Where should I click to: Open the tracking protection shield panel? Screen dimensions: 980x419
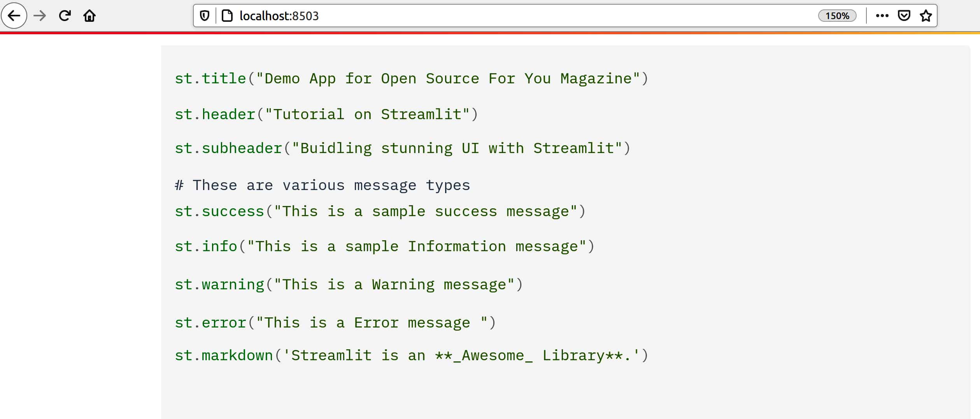coord(205,16)
